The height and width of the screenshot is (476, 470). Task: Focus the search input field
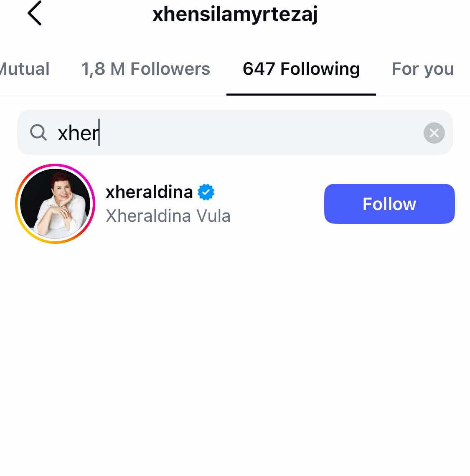click(x=235, y=133)
